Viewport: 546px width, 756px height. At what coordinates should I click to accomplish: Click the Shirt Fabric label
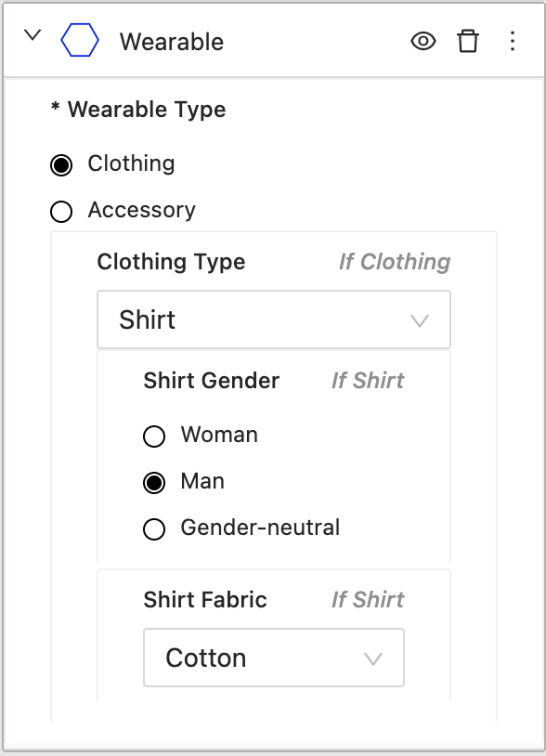tap(205, 600)
